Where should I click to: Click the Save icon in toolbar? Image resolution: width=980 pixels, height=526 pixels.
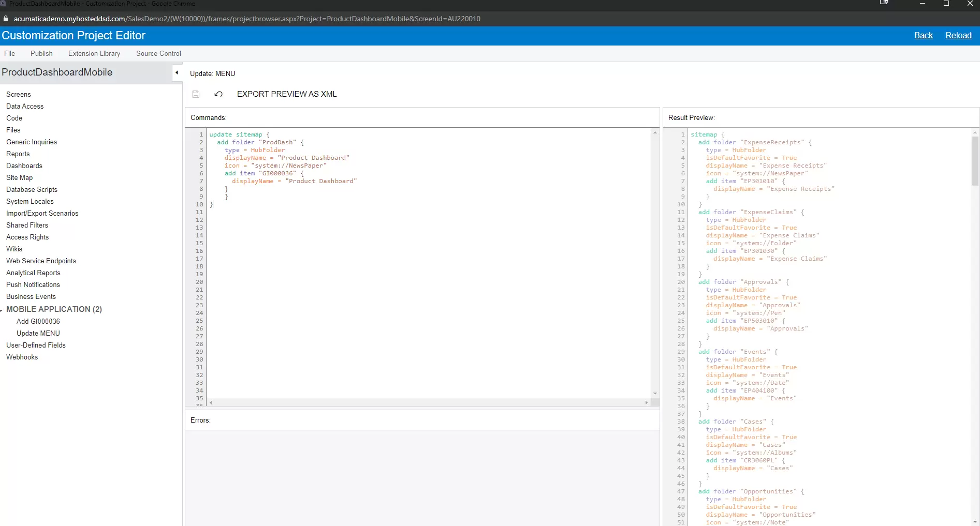point(196,94)
